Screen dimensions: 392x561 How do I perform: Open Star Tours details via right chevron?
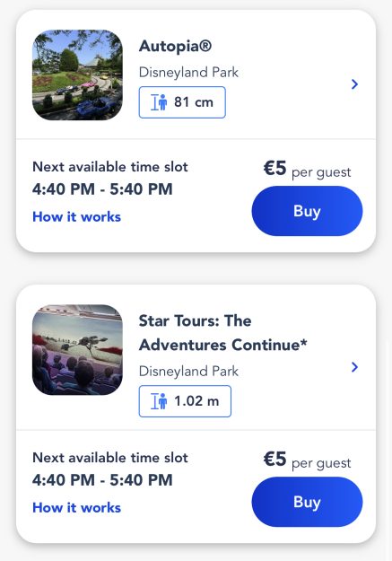pyautogui.click(x=354, y=367)
